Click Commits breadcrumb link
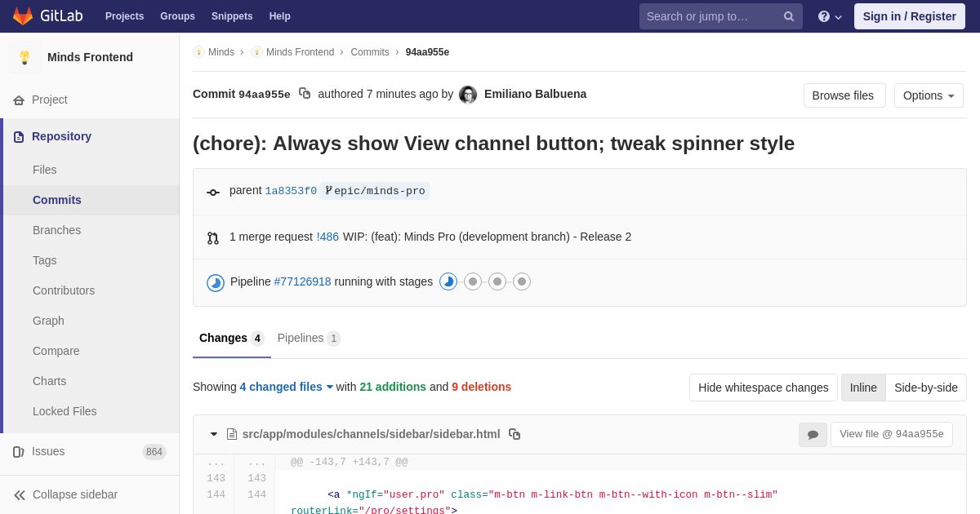 tap(370, 52)
